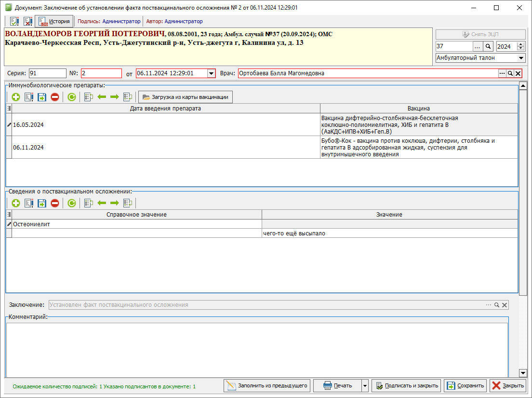This screenshot has width=532, height=398.
Task: Click the Дата введения препарата column header
Action: [x=166, y=109]
